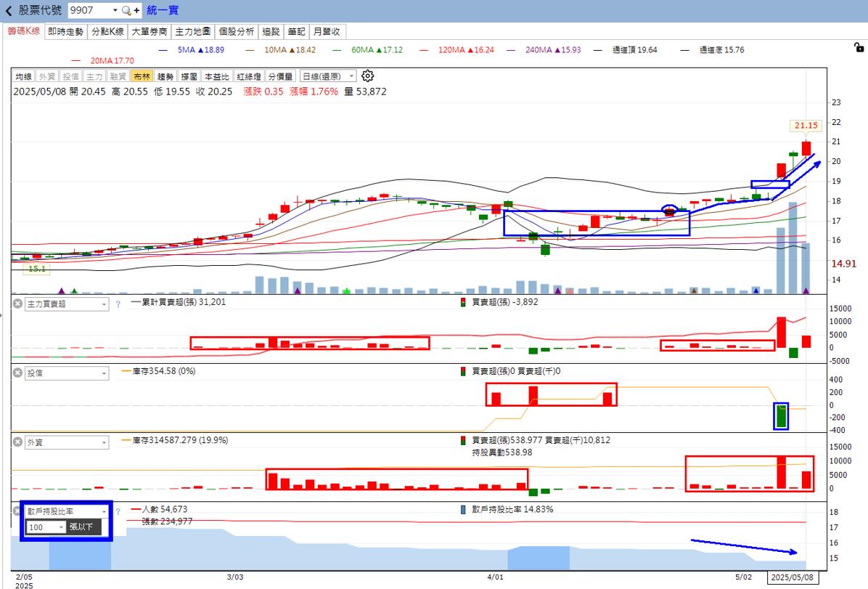Switch to the 追蹤 tab
868x589 pixels.
tap(271, 31)
